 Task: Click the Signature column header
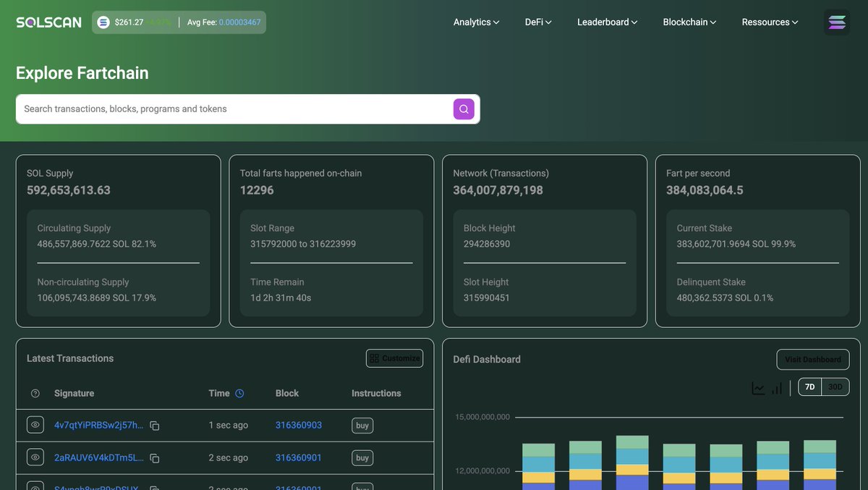pyautogui.click(x=75, y=394)
